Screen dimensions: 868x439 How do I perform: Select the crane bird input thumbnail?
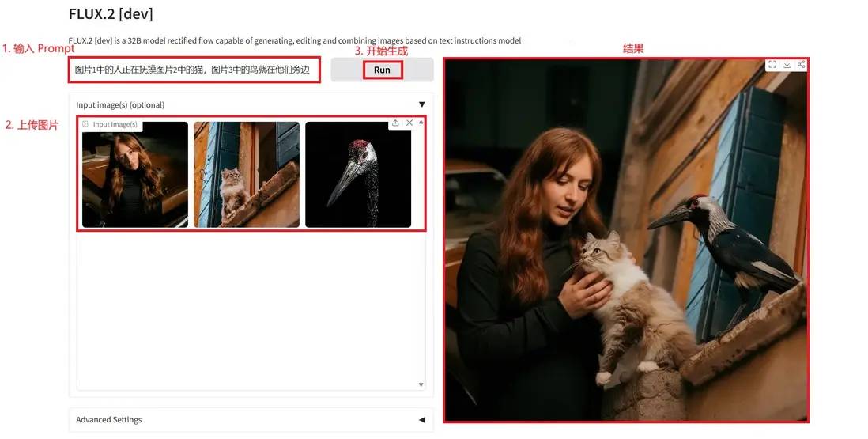pos(358,174)
